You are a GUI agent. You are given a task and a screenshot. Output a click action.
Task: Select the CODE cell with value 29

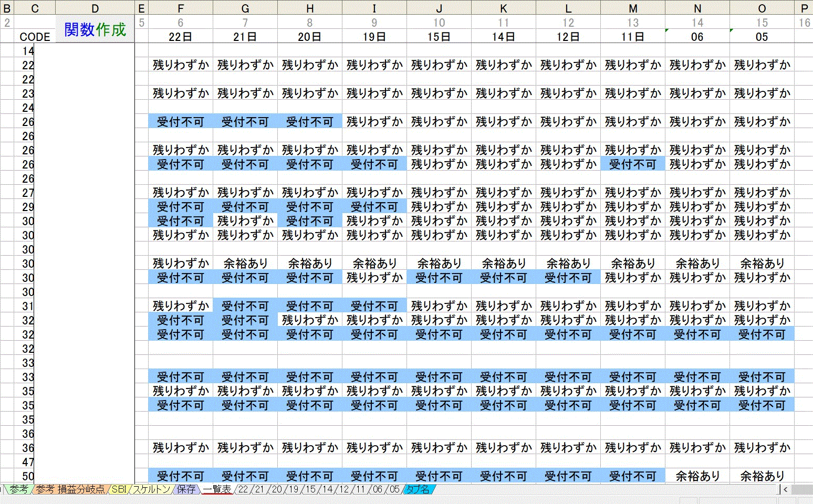25,207
